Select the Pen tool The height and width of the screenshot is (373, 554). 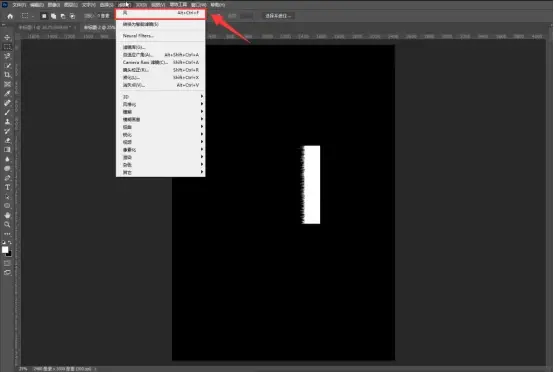(x=7, y=178)
